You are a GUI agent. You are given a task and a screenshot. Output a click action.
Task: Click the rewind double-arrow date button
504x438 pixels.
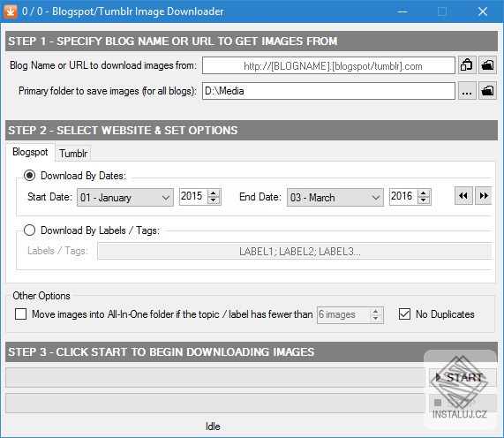463,195
